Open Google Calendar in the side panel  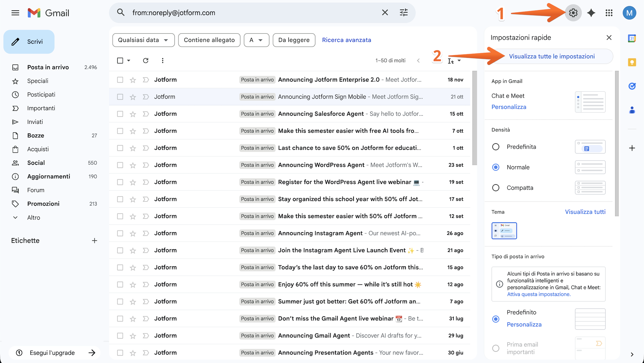(x=632, y=38)
